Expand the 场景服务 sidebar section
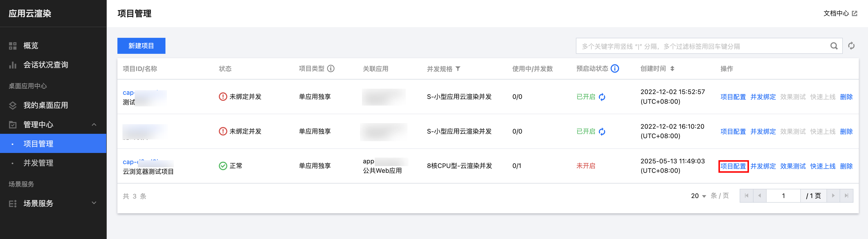Viewport: 868px width, 239px height. [x=94, y=203]
